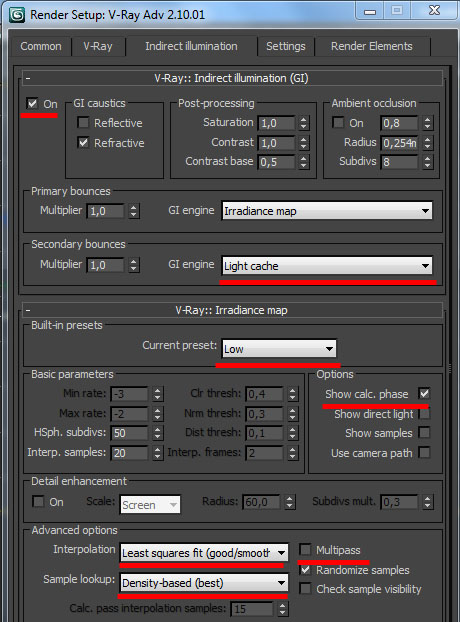Open the Render Elements tab
Screen dimensions: 460x622
(372, 46)
